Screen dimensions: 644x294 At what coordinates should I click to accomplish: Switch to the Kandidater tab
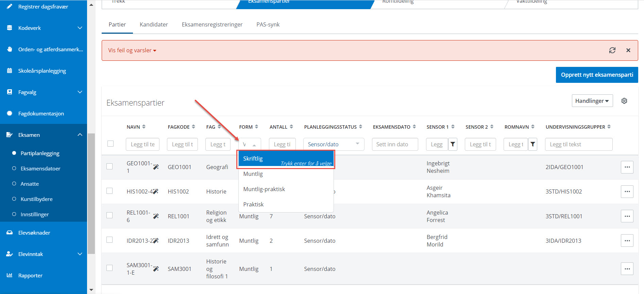coord(154,24)
